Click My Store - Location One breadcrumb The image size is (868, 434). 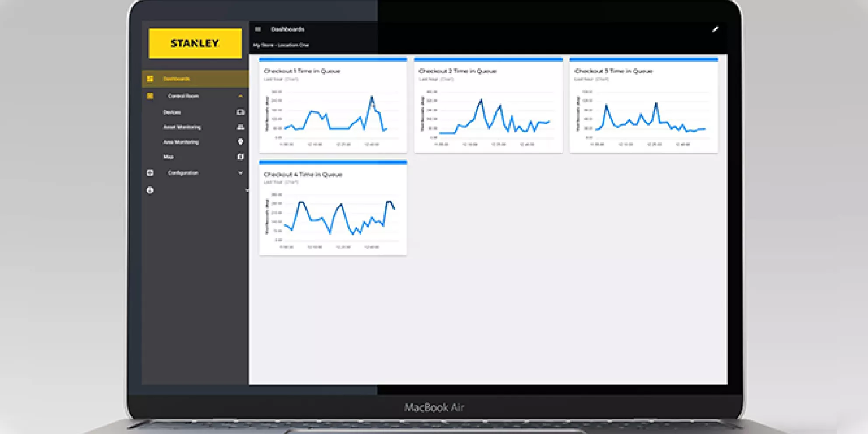point(281,45)
